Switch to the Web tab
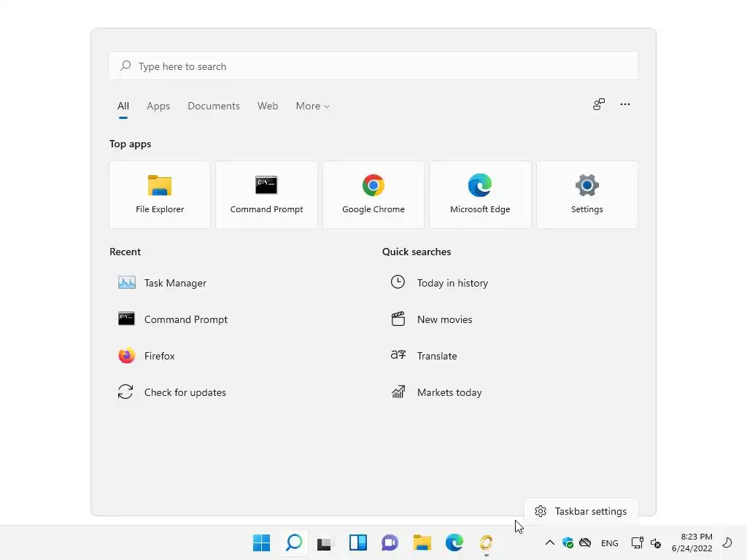The width and height of the screenshot is (747, 560). click(x=268, y=106)
